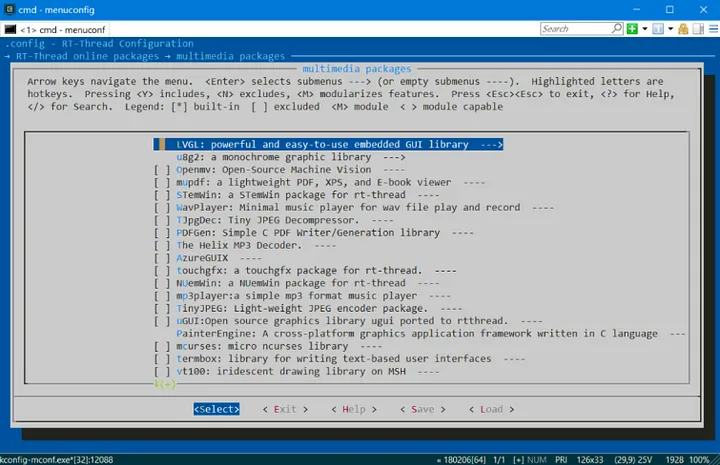Enable PDFGen PDF Writer library checkbox

coord(162,233)
